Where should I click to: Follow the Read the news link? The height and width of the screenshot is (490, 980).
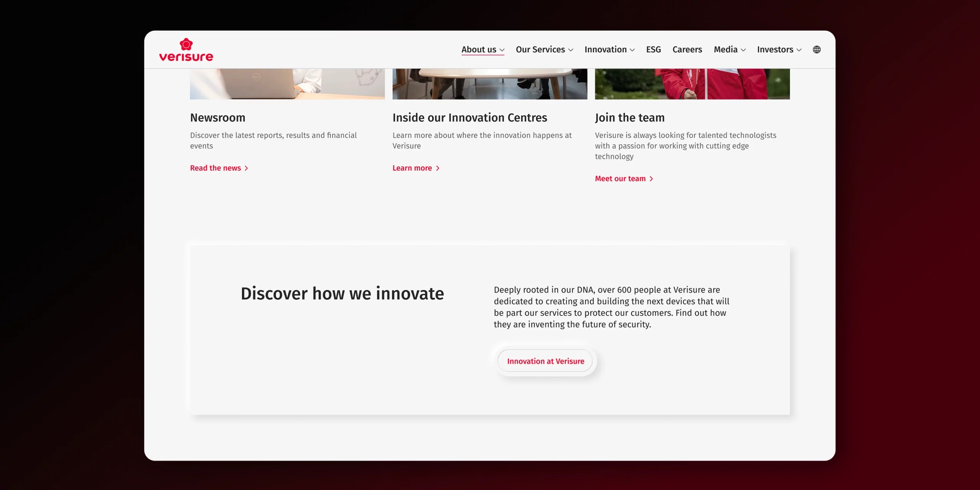coord(216,168)
